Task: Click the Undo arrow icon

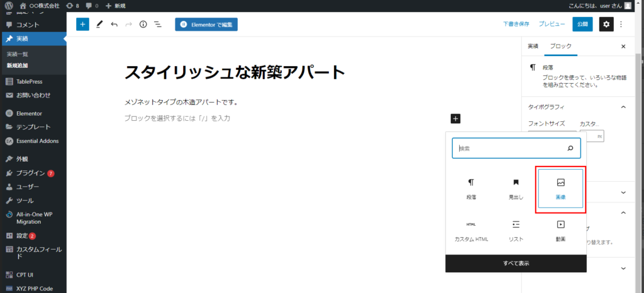Action: (x=114, y=25)
